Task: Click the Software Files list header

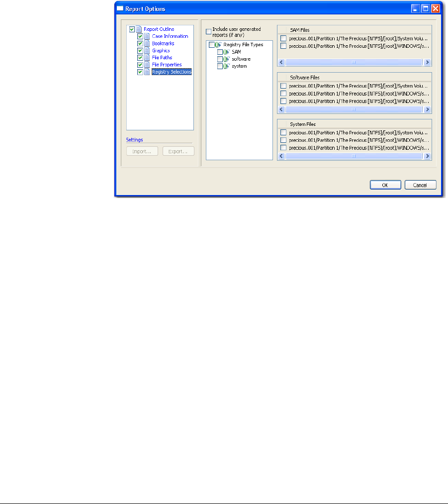Action: pos(355,78)
